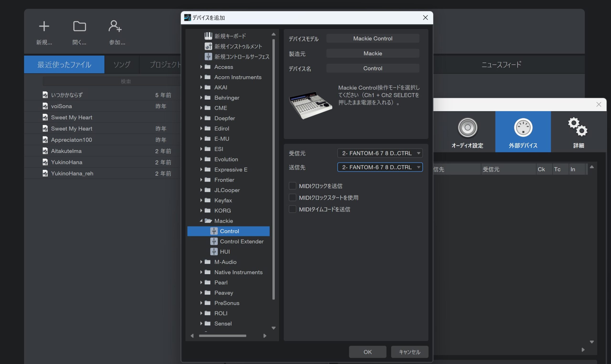The image size is (611, 364).
Task: Expand the Doepfer folder
Action: click(201, 118)
